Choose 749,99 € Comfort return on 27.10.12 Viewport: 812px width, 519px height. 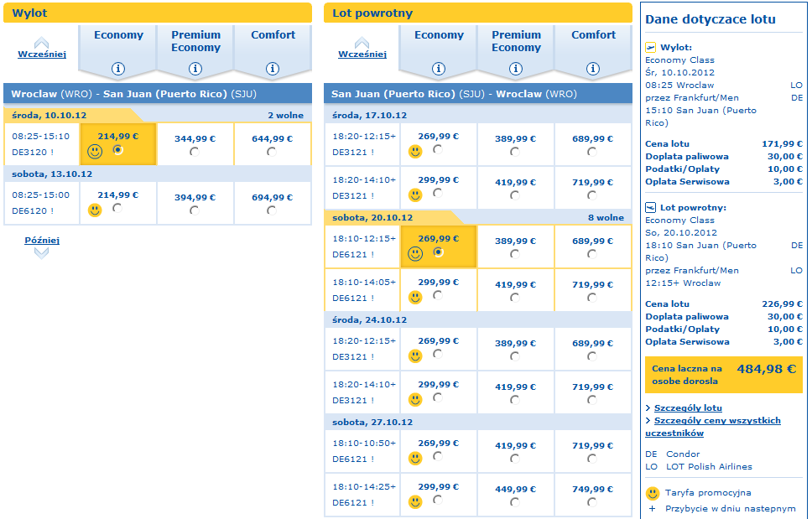click(x=592, y=502)
